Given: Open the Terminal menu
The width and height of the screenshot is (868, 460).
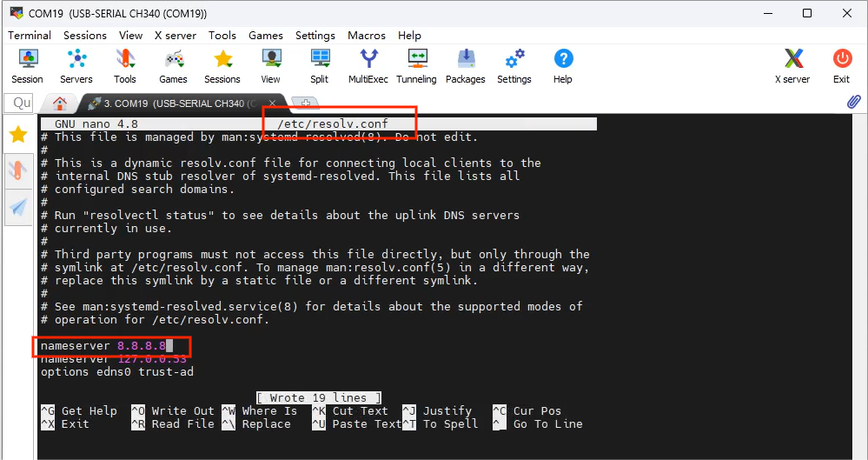Looking at the screenshot, I should coord(30,36).
